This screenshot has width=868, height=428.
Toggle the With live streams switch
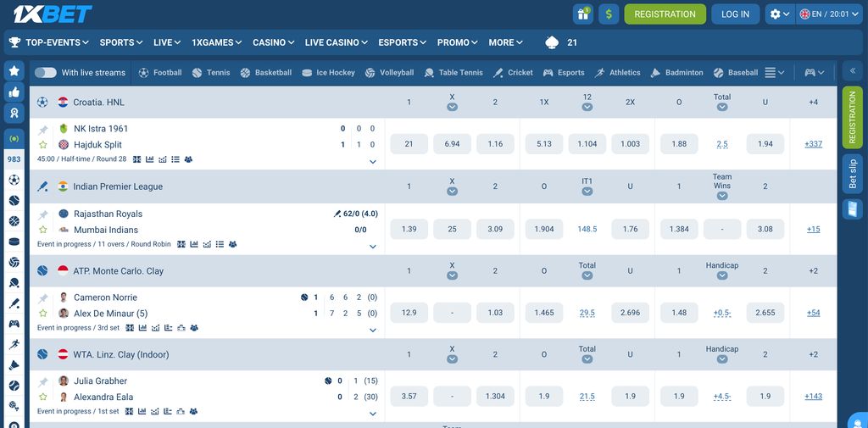tap(46, 73)
